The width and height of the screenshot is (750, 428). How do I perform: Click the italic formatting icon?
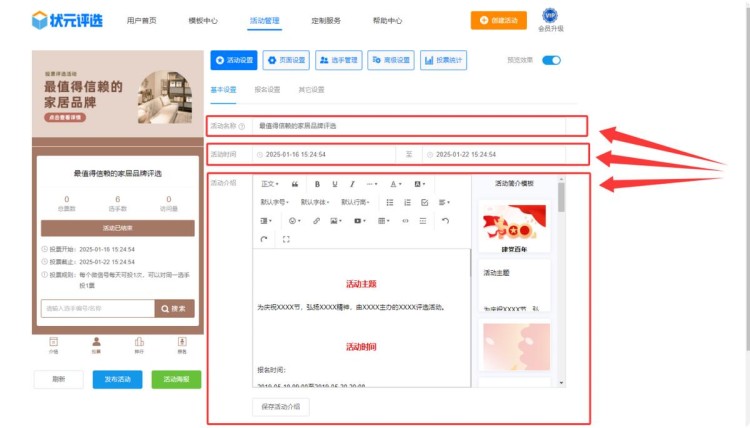(352, 184)
